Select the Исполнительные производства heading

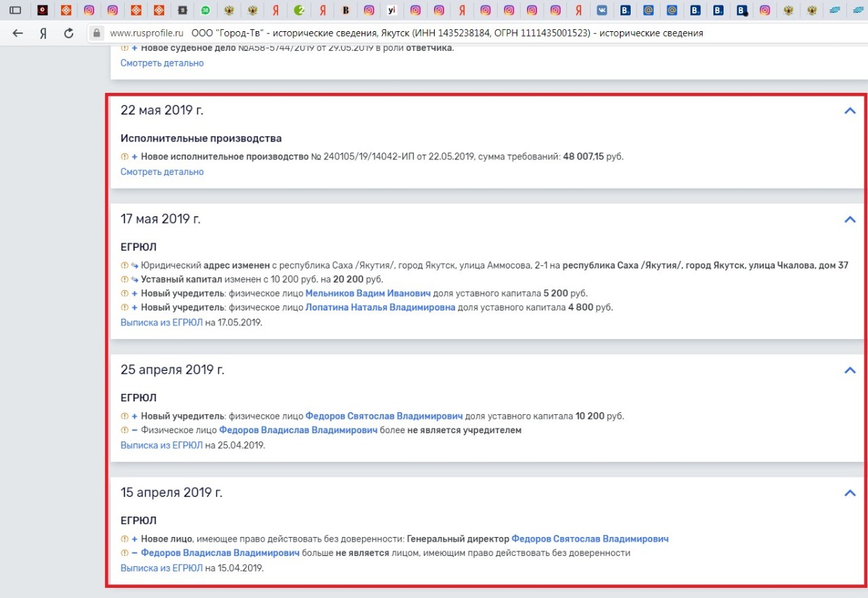201,138
